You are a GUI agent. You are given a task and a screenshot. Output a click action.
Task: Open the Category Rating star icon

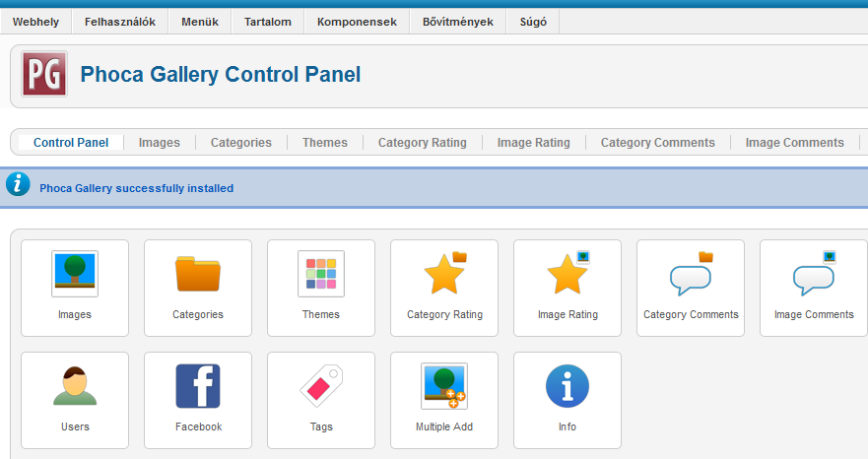(x=444, y=273)
